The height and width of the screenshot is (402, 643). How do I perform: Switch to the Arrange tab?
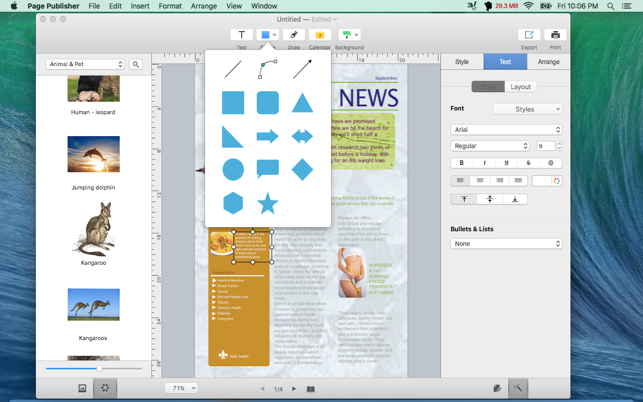548,62
